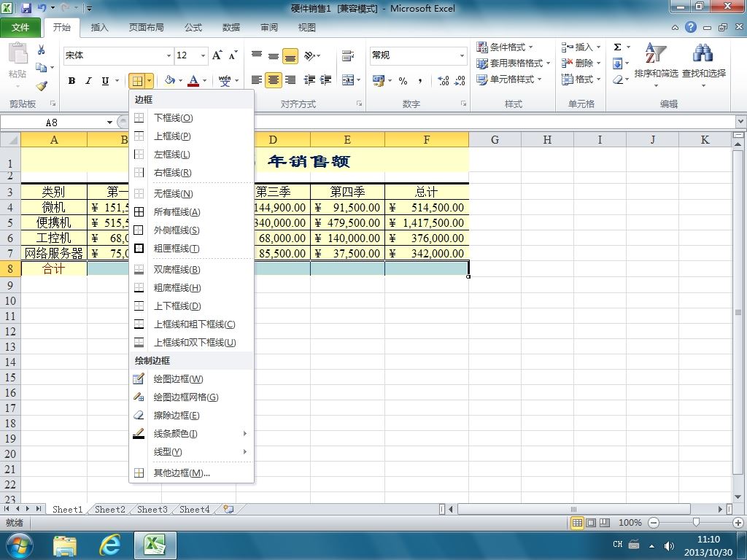
Task: Toggle Wrap Text button
Action: pos(348,55)
